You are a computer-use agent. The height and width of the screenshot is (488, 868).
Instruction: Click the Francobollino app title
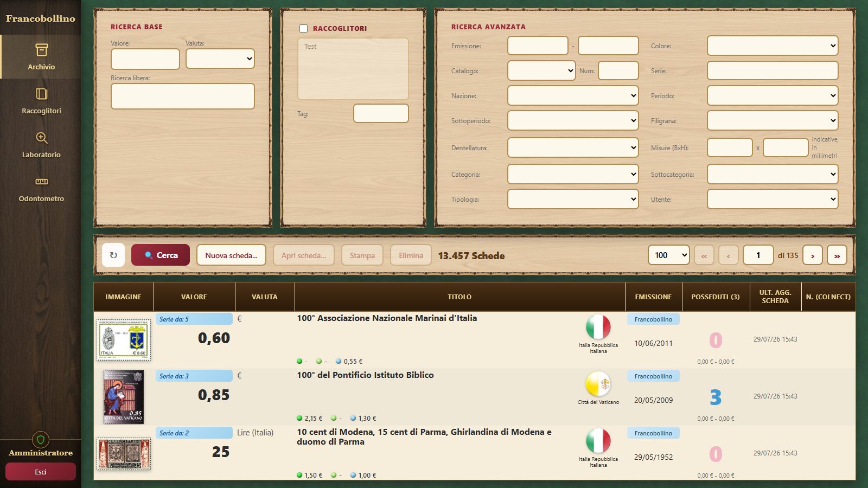[41, 18]
